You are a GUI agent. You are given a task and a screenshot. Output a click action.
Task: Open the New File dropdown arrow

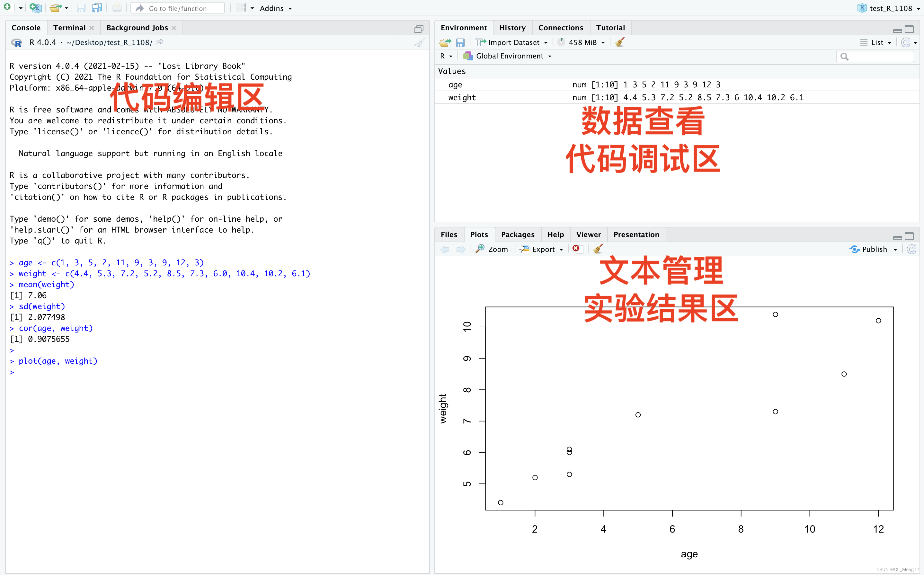pos(21,8)
